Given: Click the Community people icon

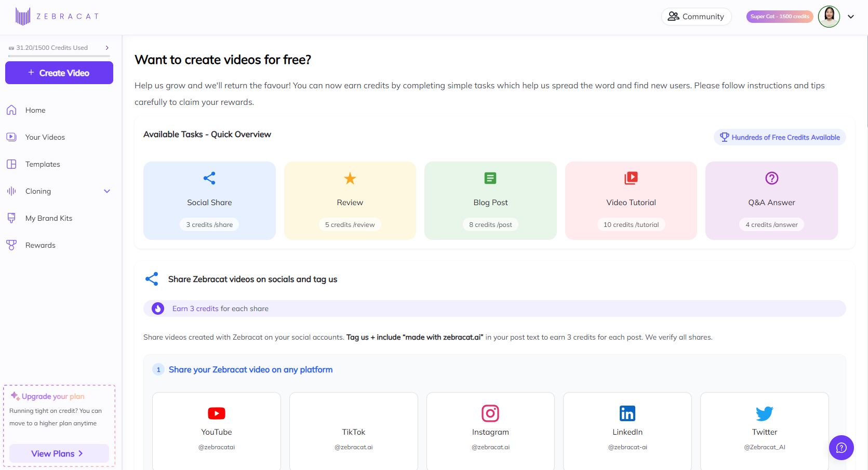Looking at the screenshot, I should (674, 17).
